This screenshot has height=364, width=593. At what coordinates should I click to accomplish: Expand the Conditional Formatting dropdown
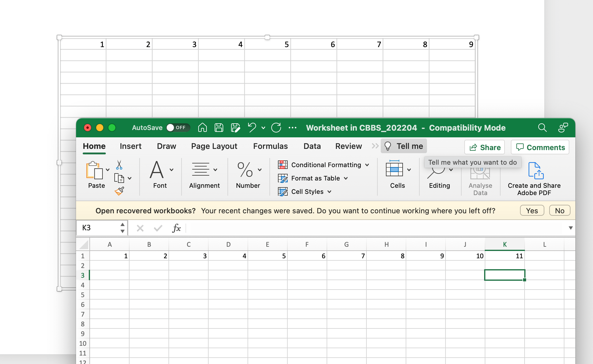point(367,165)
